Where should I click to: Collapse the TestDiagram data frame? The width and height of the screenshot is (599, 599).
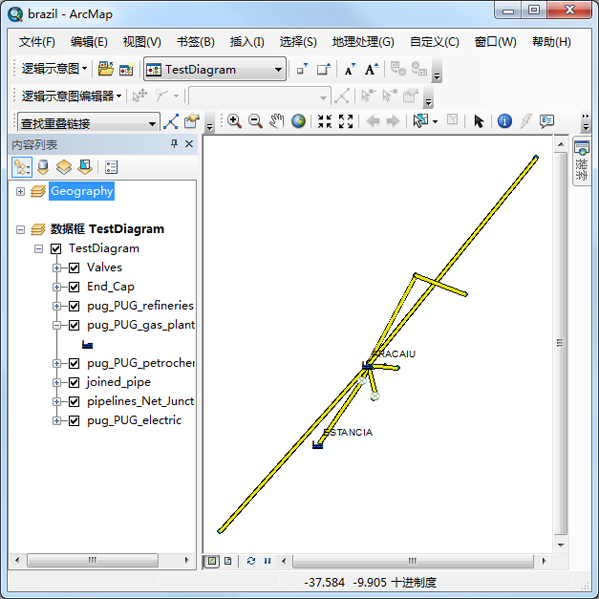pyautogui.click(x=20, y=230)
